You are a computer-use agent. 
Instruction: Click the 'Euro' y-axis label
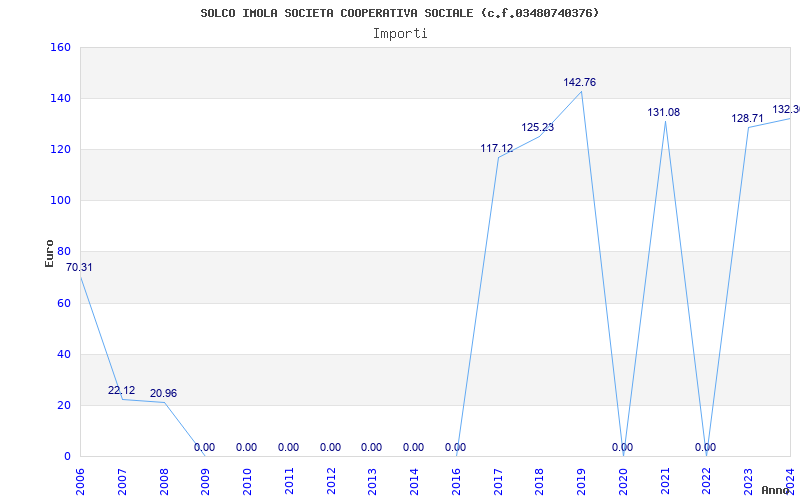pyautogui.click(x=49, y=253)
